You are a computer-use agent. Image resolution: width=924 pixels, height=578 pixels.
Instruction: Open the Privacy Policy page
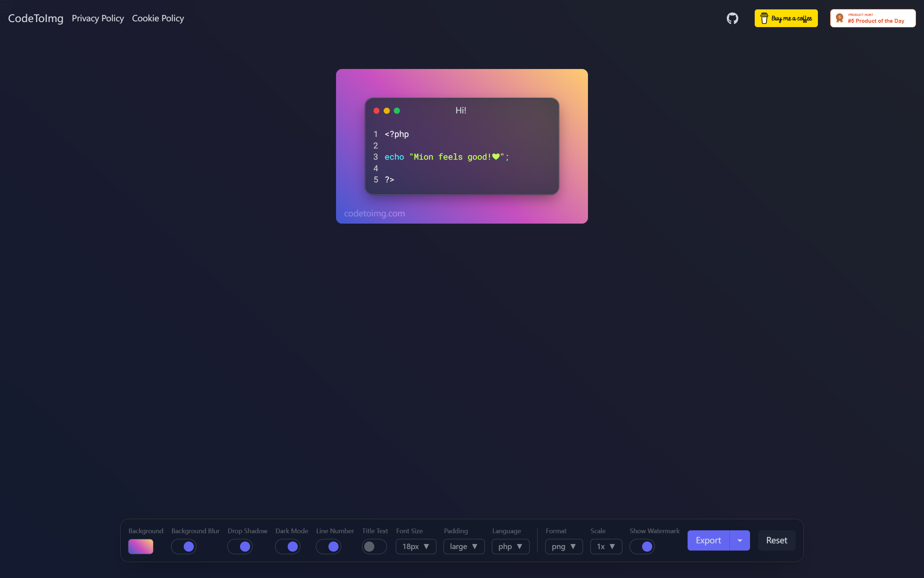coord(98,18)
